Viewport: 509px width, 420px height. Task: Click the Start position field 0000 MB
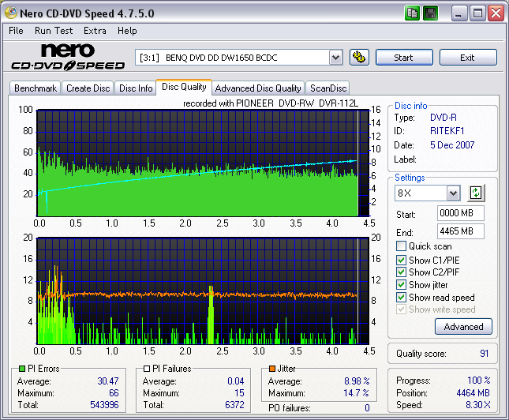460,213
